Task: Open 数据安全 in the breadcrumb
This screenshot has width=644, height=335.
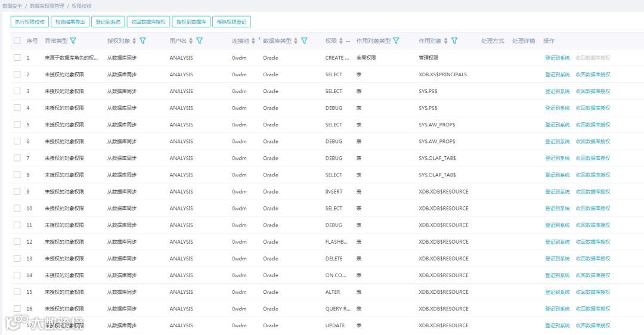Action: [13, 6]
